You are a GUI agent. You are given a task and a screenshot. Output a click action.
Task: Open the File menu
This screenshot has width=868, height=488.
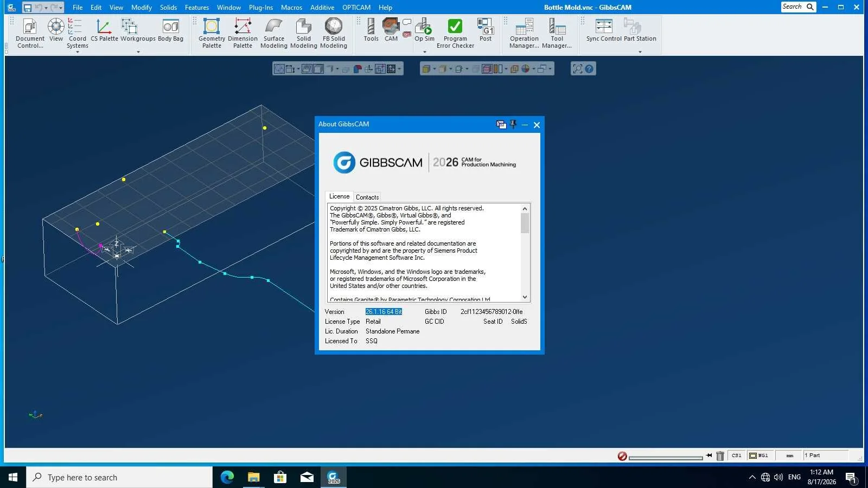(78, 8)
